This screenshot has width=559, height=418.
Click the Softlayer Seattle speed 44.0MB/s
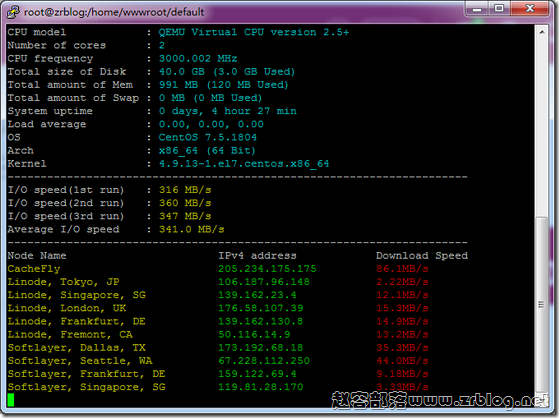coord(402,361)
